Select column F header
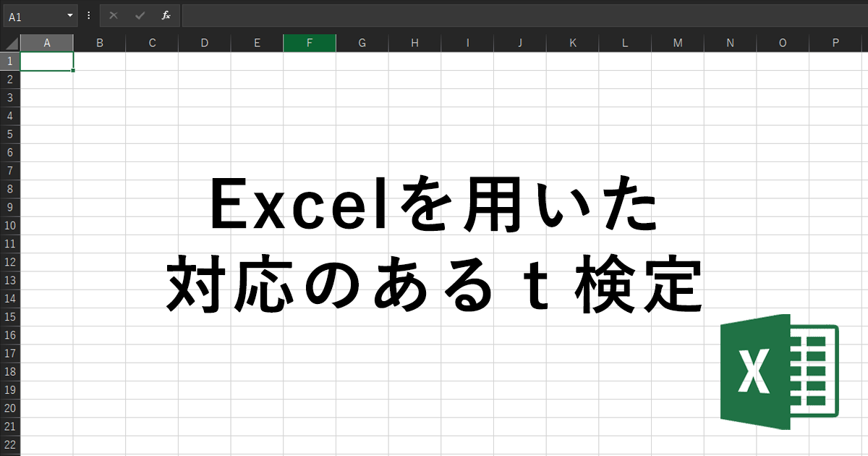 (x=310, y=43)
